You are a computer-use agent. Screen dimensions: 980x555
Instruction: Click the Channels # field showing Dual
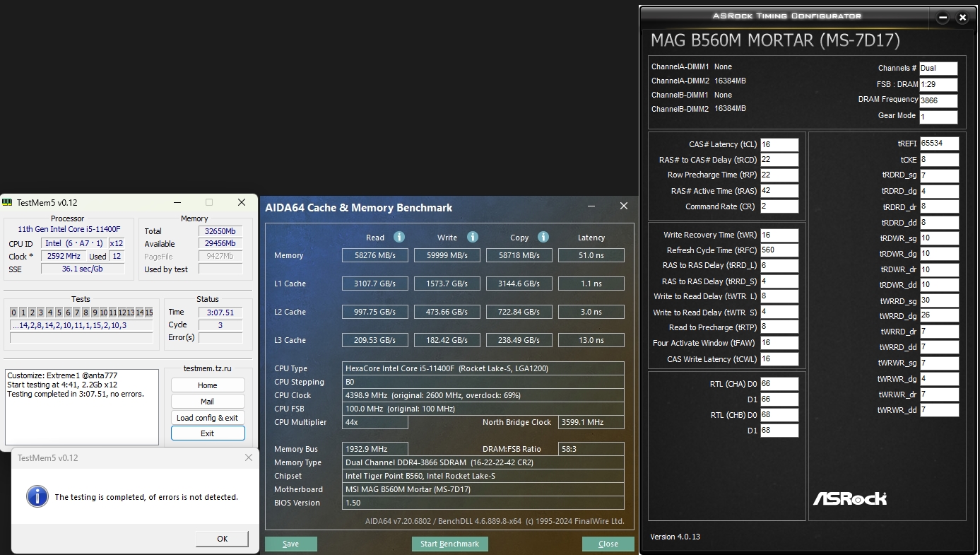pyautogui.click(x=938, y=69)
